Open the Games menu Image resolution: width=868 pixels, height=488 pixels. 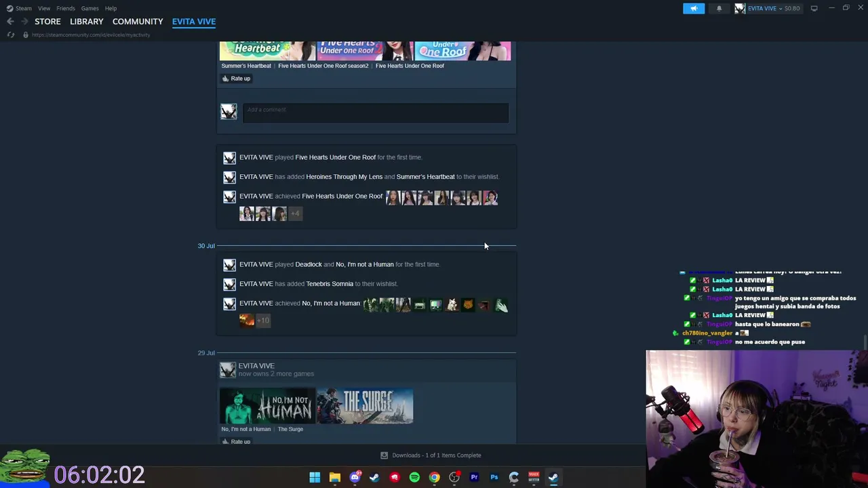click(x=90, y=8)
